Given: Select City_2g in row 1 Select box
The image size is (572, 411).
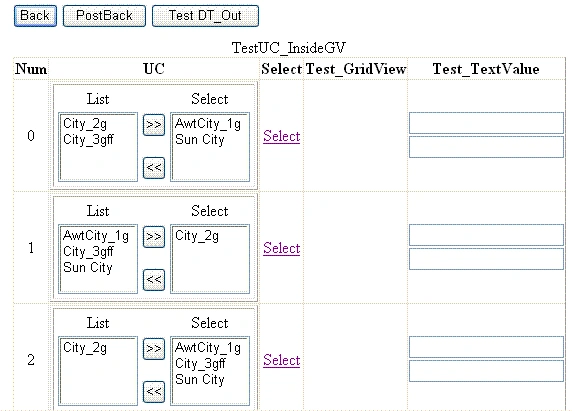Looking at the screenshot, I should pyautogui.click(x=197, y=236).
